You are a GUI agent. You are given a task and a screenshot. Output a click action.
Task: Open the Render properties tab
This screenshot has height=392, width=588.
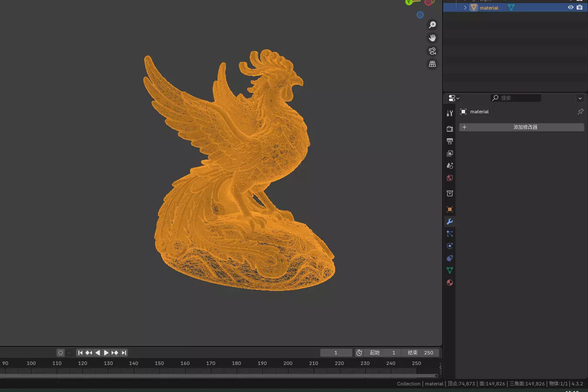pyautogui.click(x=450, y=129)
